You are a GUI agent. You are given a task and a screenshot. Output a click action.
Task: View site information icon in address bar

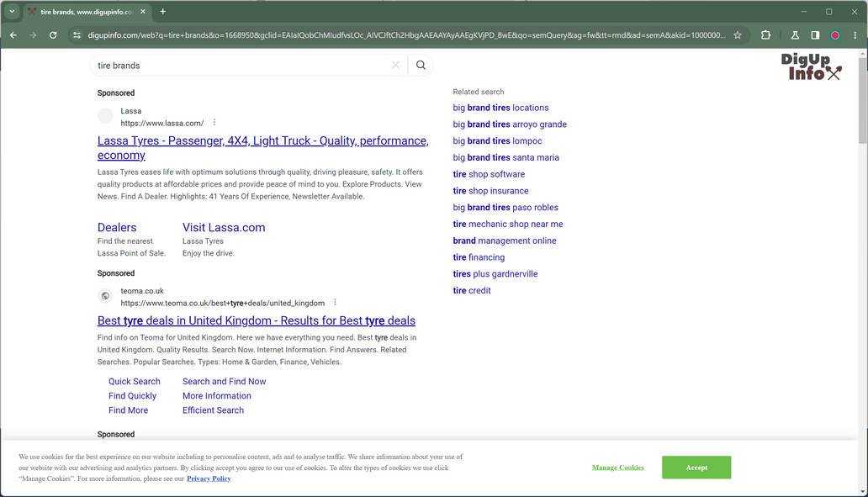[x=77, y=35]
